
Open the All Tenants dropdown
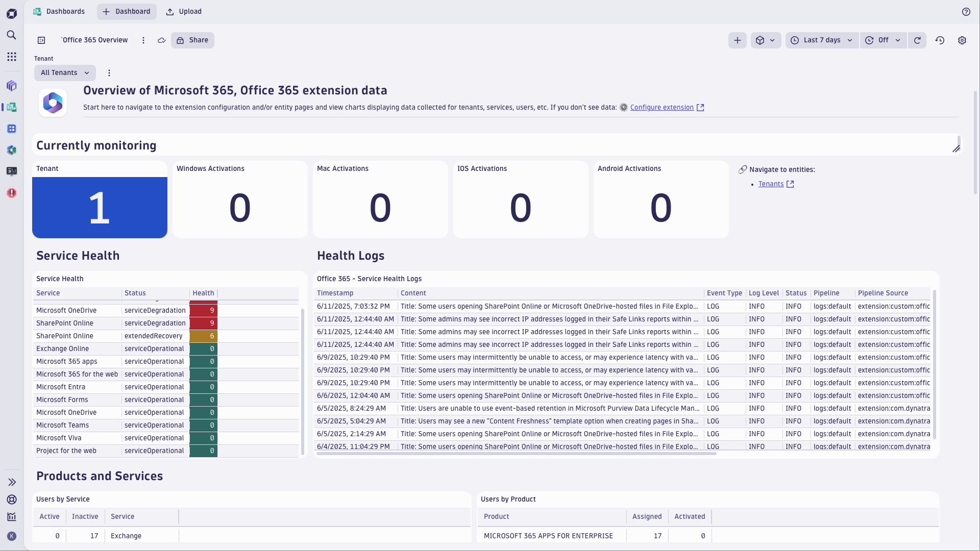pyautogui.click(x=64, y=72)
